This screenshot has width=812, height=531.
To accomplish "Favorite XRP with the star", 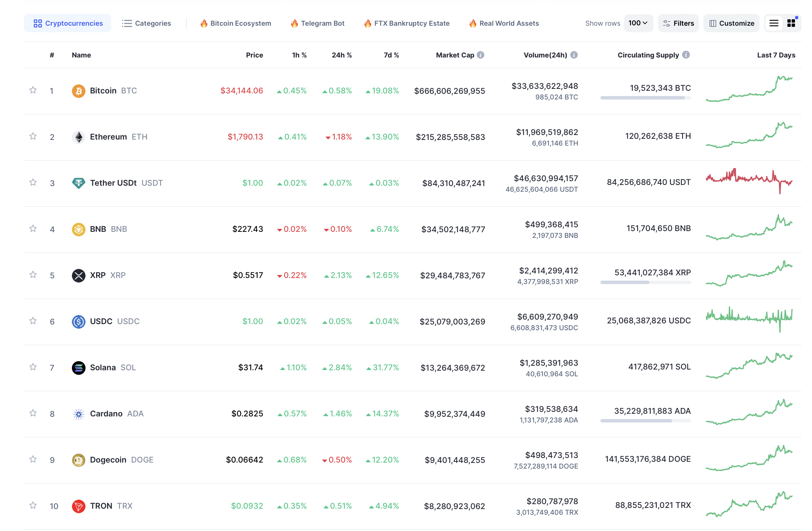I will click(x=33, y=275).
